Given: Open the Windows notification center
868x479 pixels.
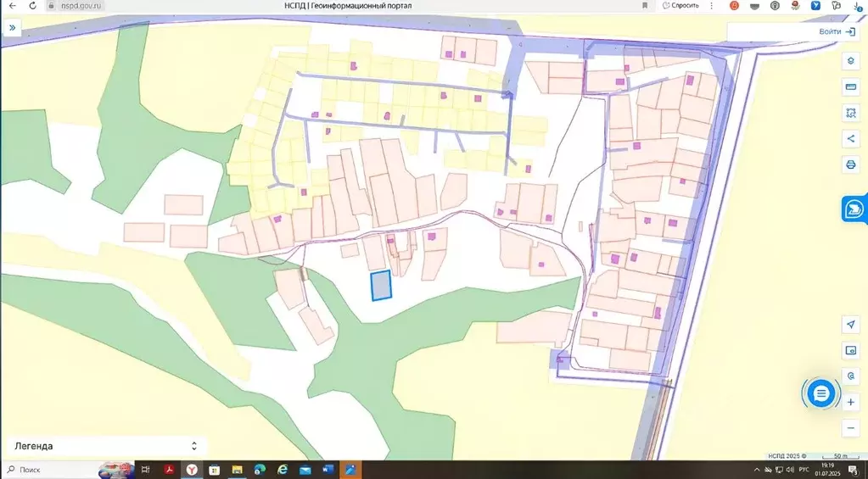Looking at the screenshot, I should [853, 471].
